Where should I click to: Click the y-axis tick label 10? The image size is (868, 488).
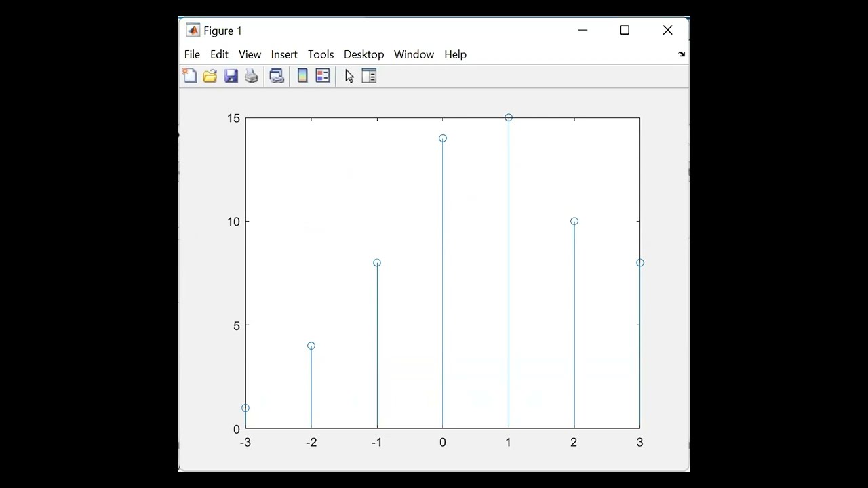233,222
